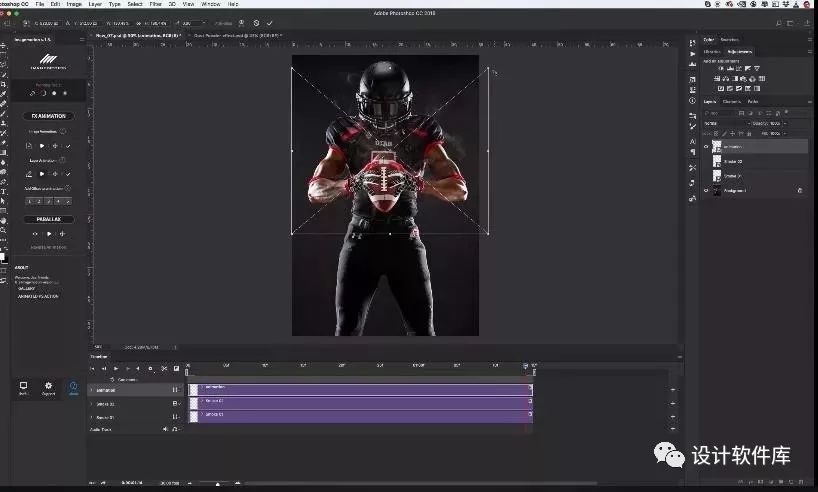Open the collapsed Character panel icon
Viewport: 818px width, 492px height.
tap(692, 141)
